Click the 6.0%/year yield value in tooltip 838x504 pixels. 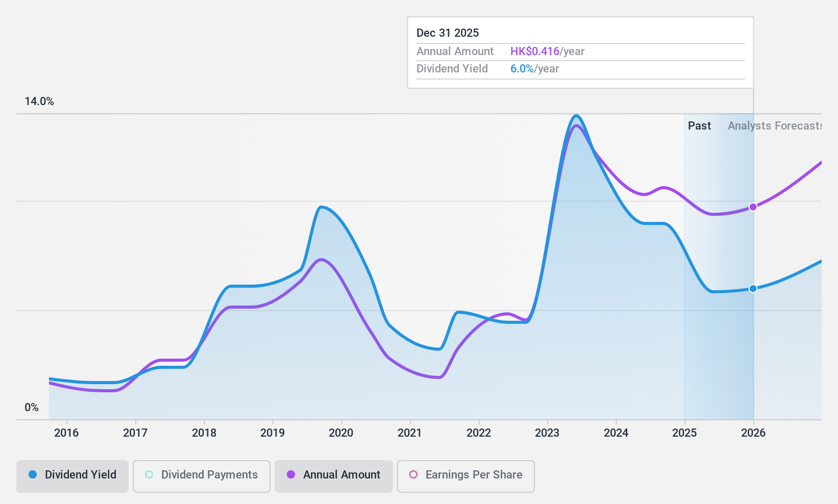tap(535, 69)
